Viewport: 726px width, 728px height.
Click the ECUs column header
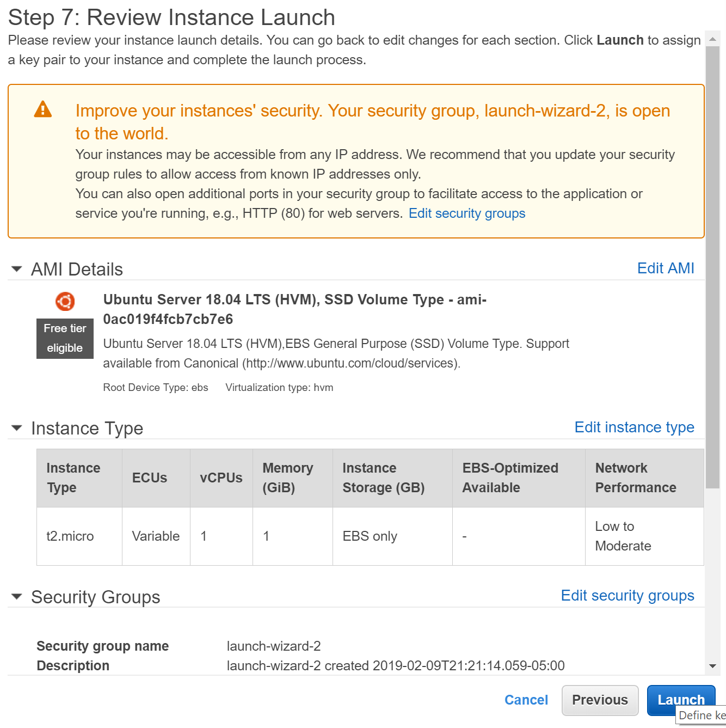coord(156,478)
